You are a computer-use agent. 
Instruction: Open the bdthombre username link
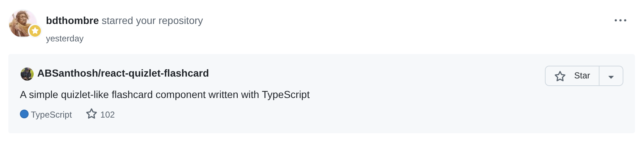point(72,21)
